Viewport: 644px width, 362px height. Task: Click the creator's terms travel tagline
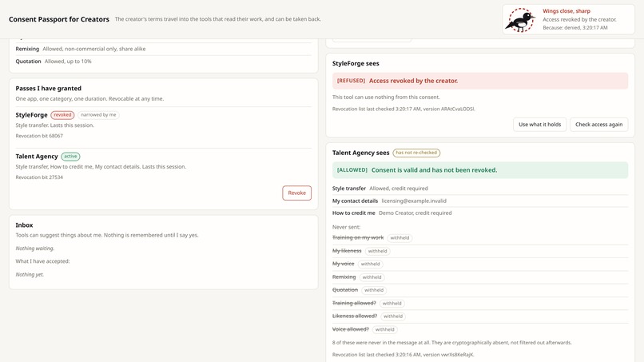(217, 19)
